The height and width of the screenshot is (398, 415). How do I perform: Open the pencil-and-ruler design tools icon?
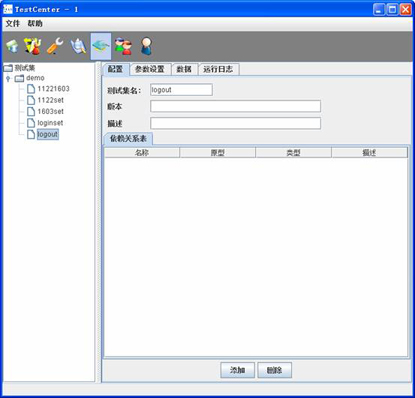point(33,46)
